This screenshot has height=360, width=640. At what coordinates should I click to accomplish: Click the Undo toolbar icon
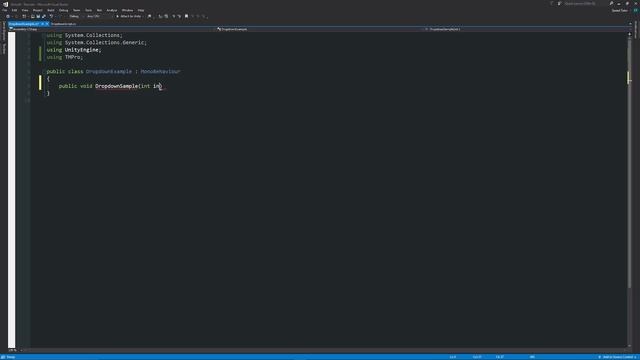51,16
